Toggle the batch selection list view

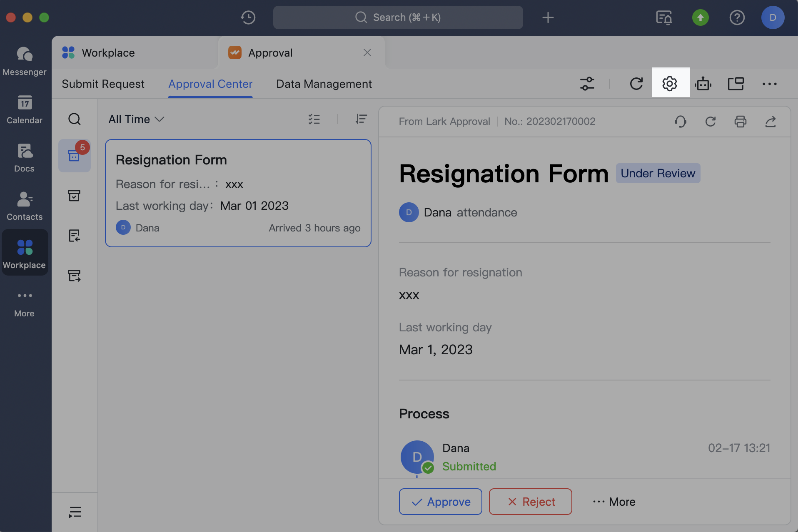314,119
